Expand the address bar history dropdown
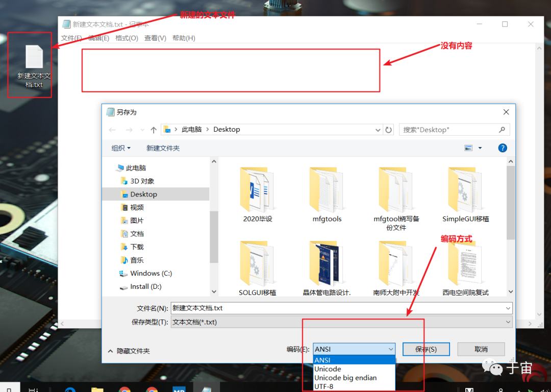 click(x=378, y=130)
